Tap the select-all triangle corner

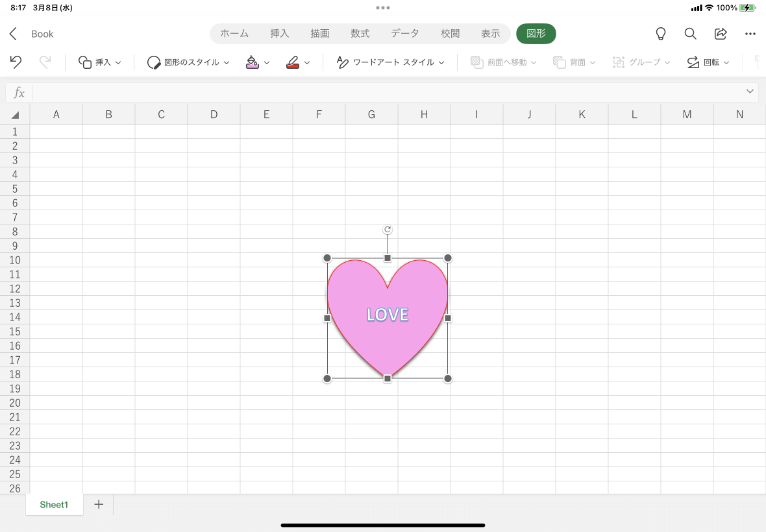15,115
